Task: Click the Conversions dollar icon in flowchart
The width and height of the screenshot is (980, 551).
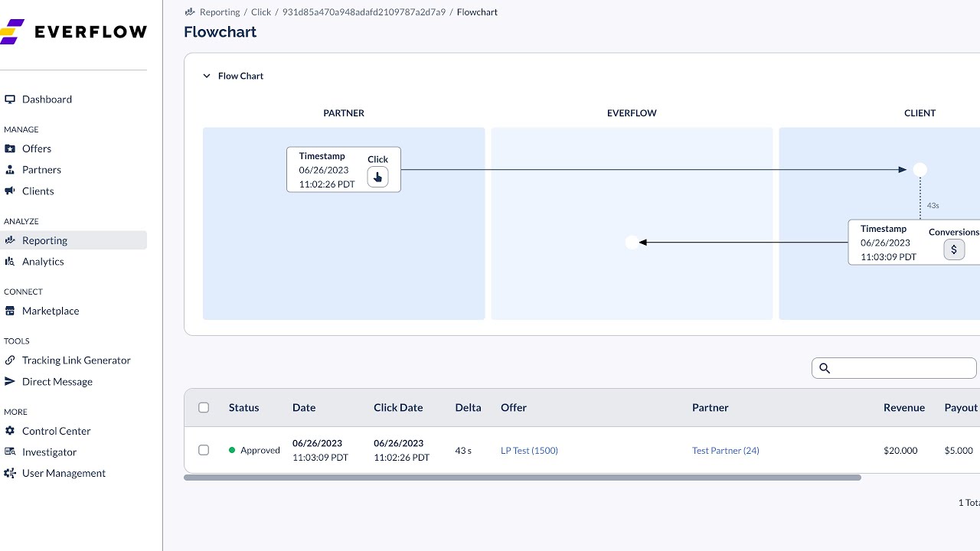Action: point(954,249)
